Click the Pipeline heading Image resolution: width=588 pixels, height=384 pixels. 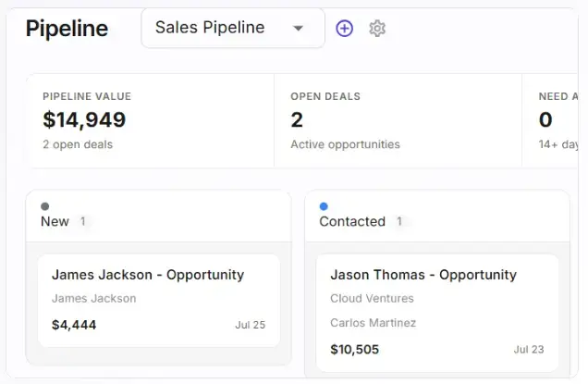(67, 29)
